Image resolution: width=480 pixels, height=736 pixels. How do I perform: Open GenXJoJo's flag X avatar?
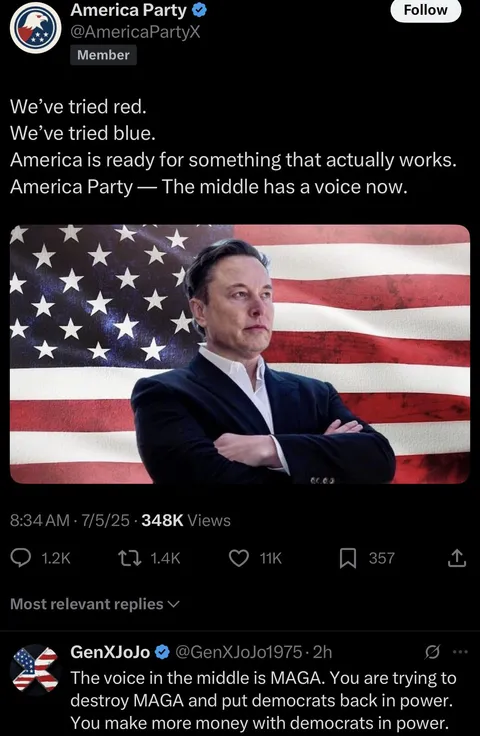[35, 669]
